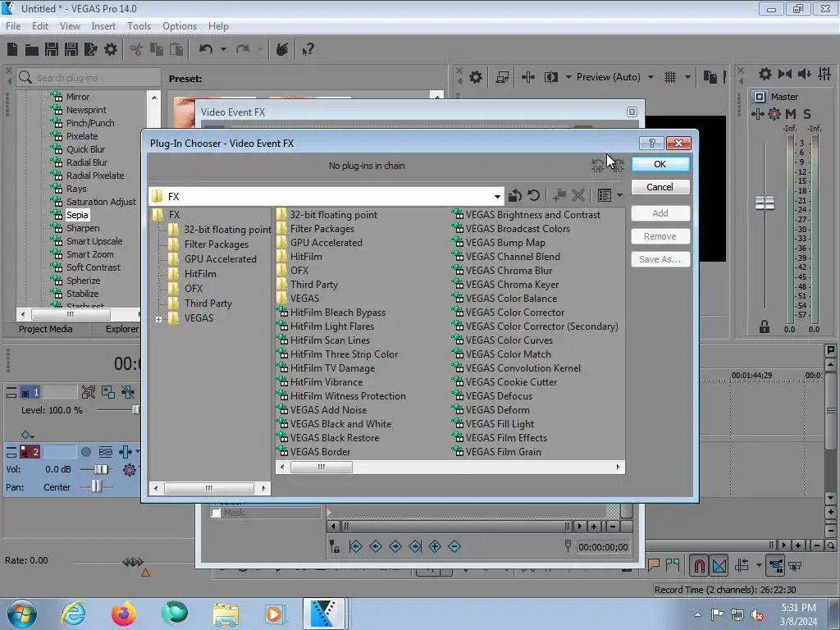Click track 2 Pan slider handle
Viewport: 840px width, 630px height.
point(95,486)
